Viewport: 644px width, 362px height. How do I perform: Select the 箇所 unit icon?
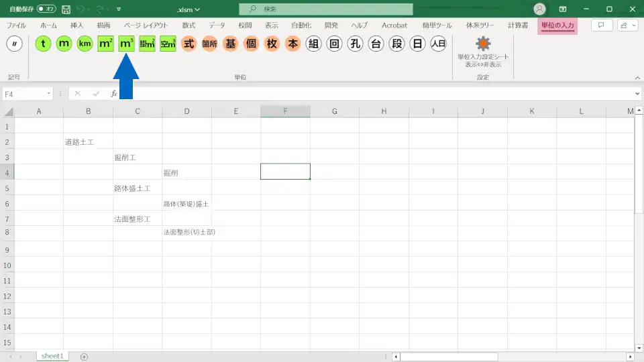tap(209, 44)
